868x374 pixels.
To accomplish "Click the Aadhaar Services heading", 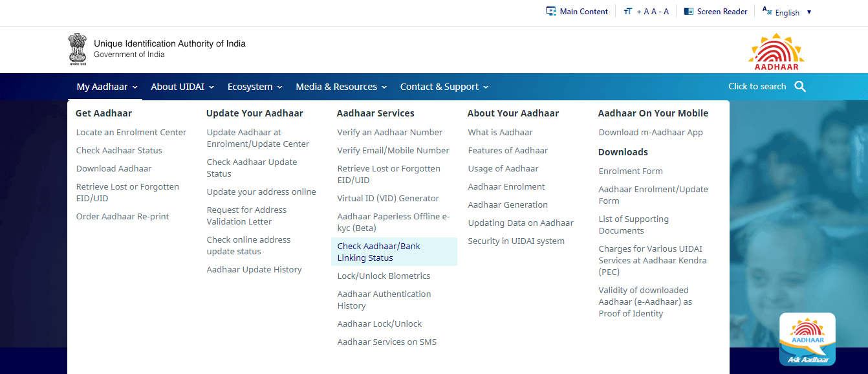I will [x=376, y=113].
